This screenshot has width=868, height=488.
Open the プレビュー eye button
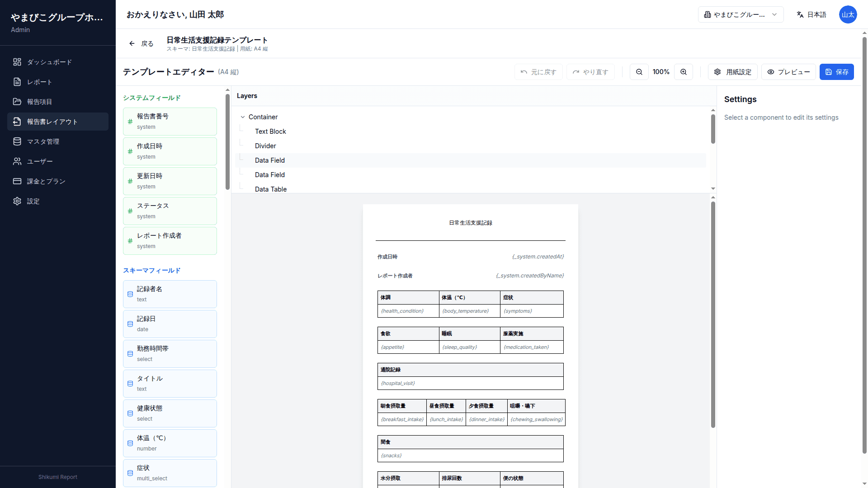point(788,72)
